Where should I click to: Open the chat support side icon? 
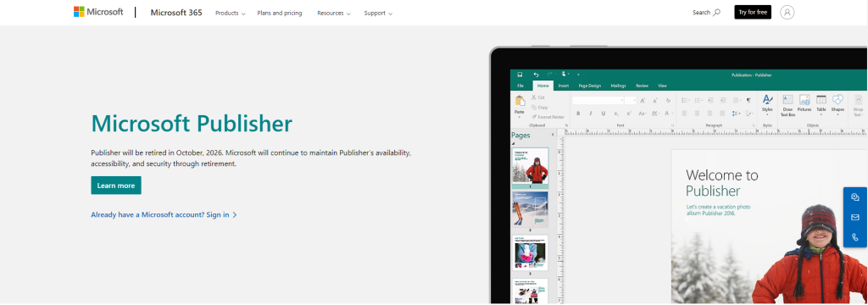pos(855,197)
